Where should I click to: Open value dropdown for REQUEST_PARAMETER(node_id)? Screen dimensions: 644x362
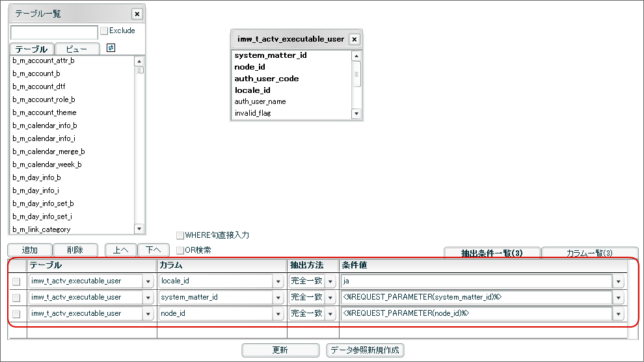pos(619,314)
